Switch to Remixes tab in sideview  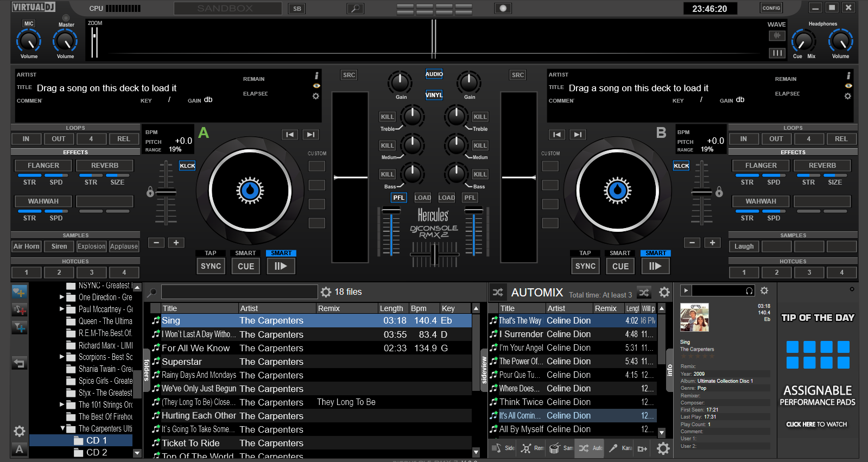point(532,448)
